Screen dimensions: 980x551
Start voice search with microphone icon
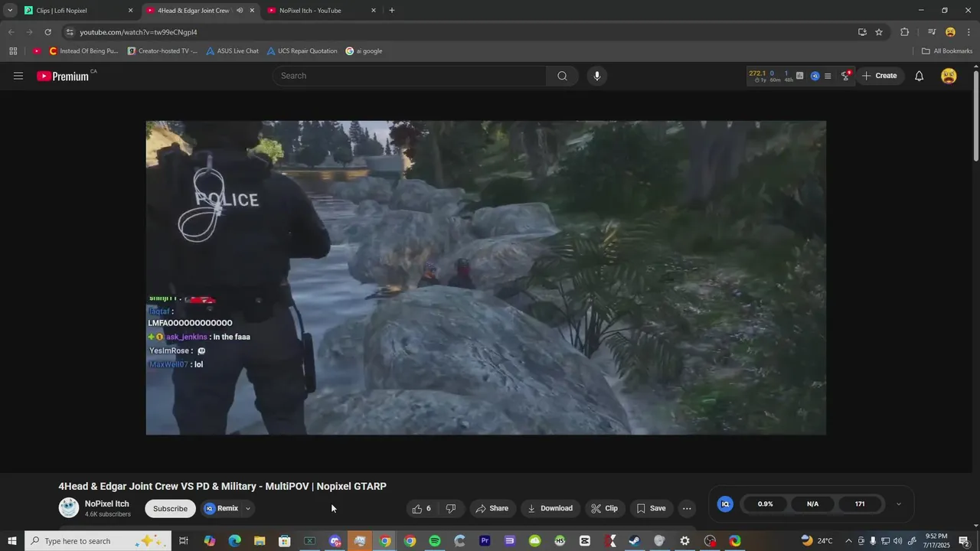597,76
